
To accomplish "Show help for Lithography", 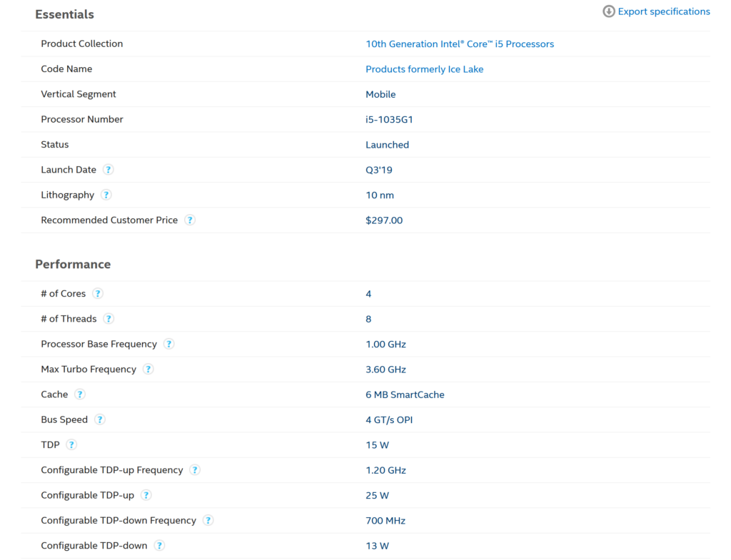I will 106,195.
